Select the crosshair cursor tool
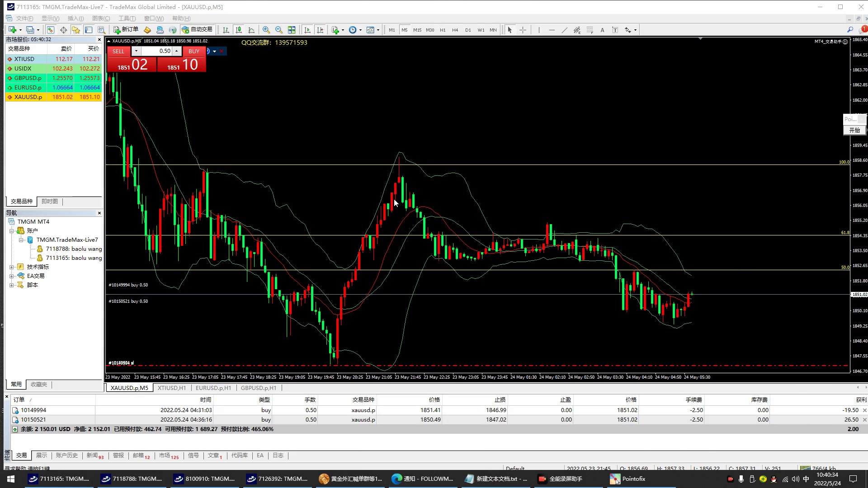 [523, 30]
